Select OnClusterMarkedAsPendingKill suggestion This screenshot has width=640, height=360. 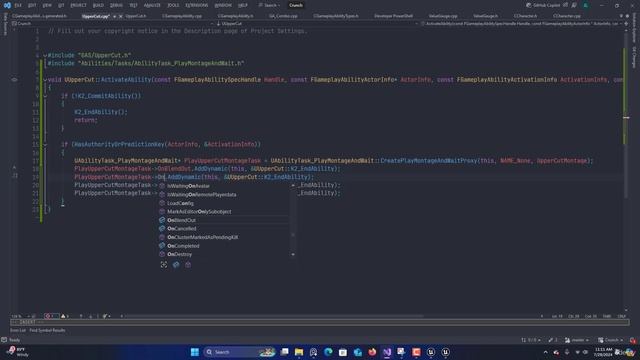tap(224, 237)
